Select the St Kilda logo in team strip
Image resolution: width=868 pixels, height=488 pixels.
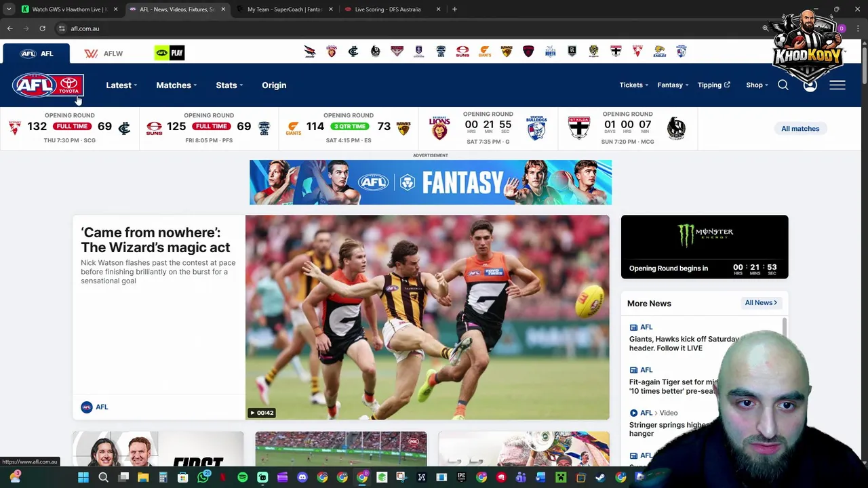tap(616, 52)
